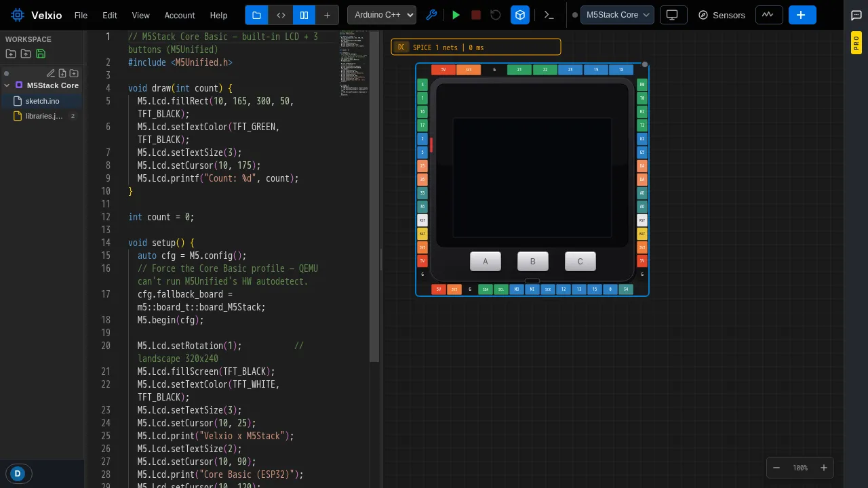Open the Sensors panel
The width and height of the screenshot is (868, 488).
pyautogui.click(x=722, y=15)
